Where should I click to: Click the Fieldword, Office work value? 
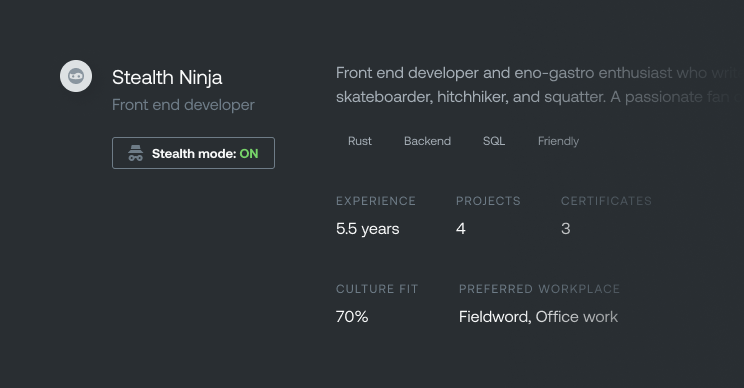[538, 317]
